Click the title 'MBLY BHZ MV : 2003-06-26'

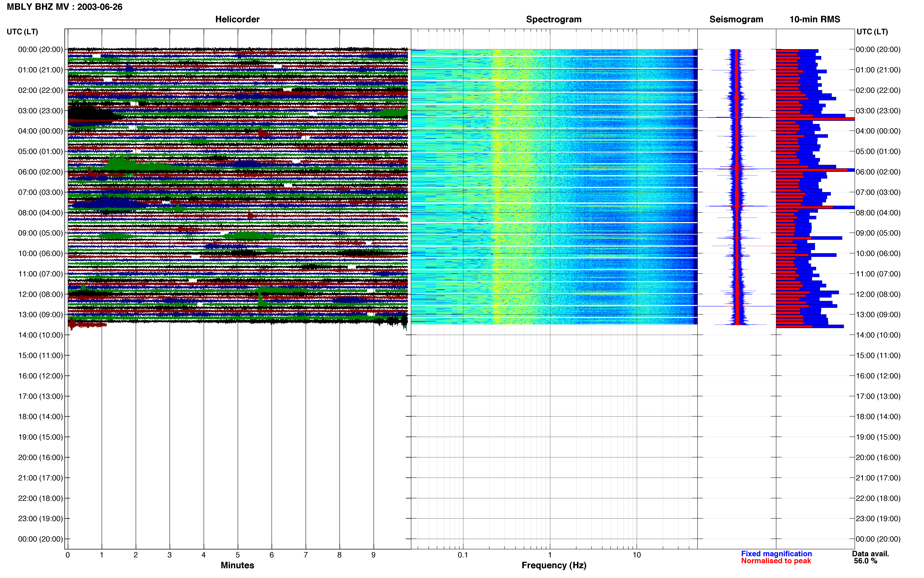[x=65, y=7]
